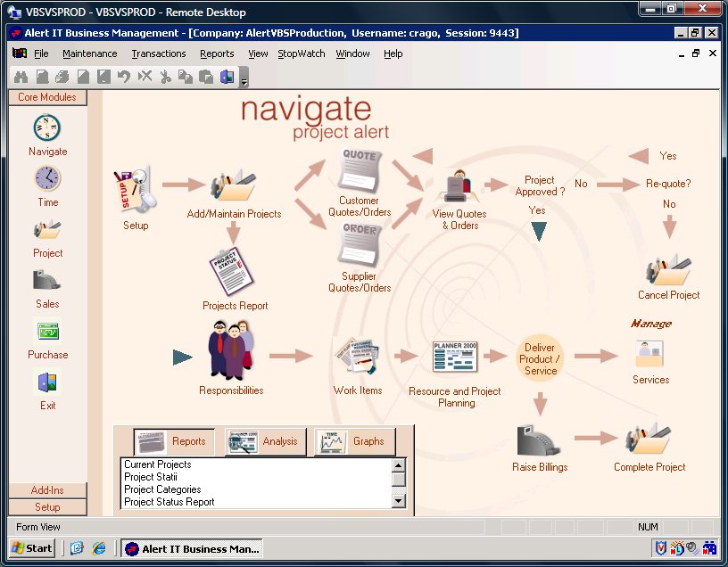
Task: Click the Paste toolbar icon
Action: click(206, 77)
